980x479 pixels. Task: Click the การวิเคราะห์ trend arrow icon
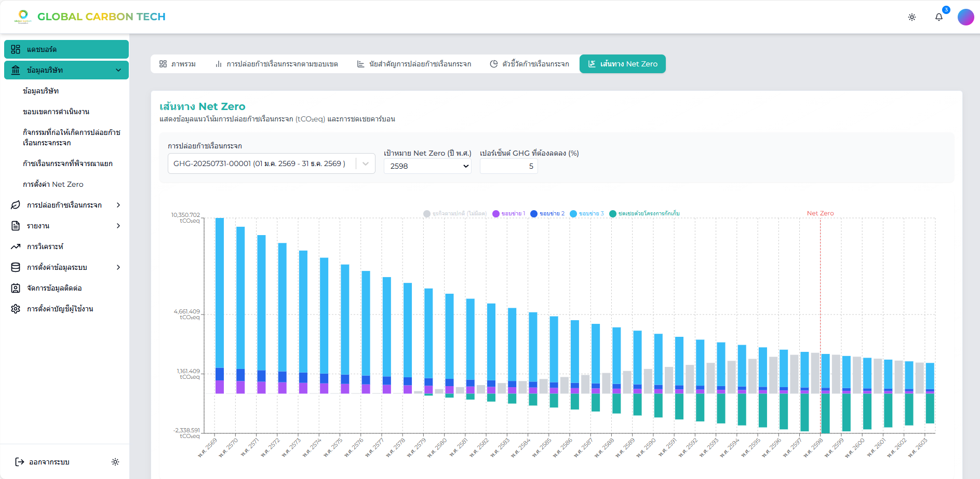tap(16, 247)
